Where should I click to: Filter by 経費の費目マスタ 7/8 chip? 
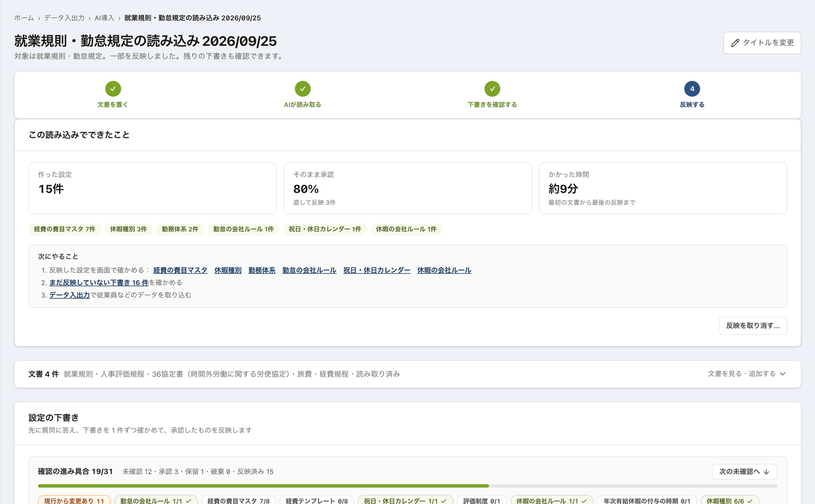(x=238, y=500)
